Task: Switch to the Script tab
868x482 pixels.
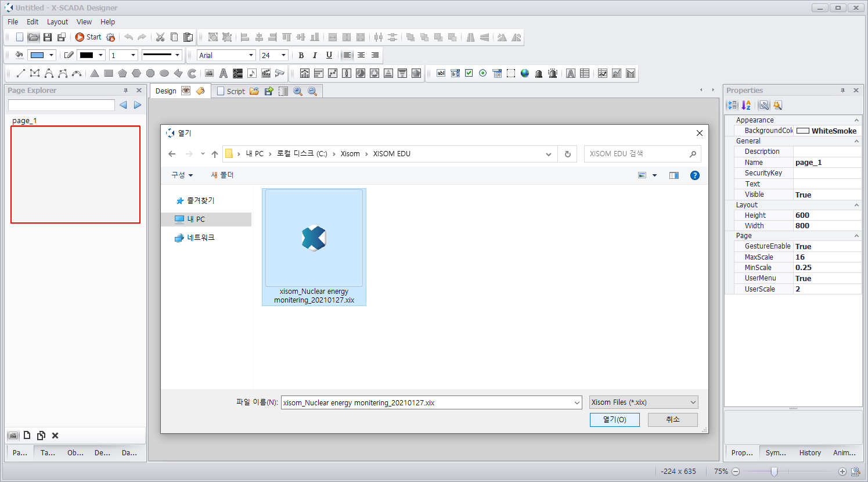Action: (x=230, y=91)
